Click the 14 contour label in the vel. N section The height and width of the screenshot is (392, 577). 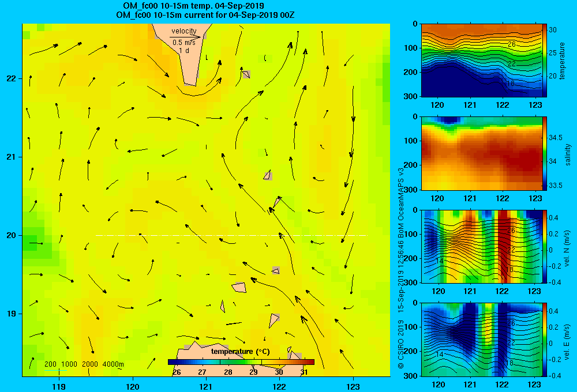439,261
